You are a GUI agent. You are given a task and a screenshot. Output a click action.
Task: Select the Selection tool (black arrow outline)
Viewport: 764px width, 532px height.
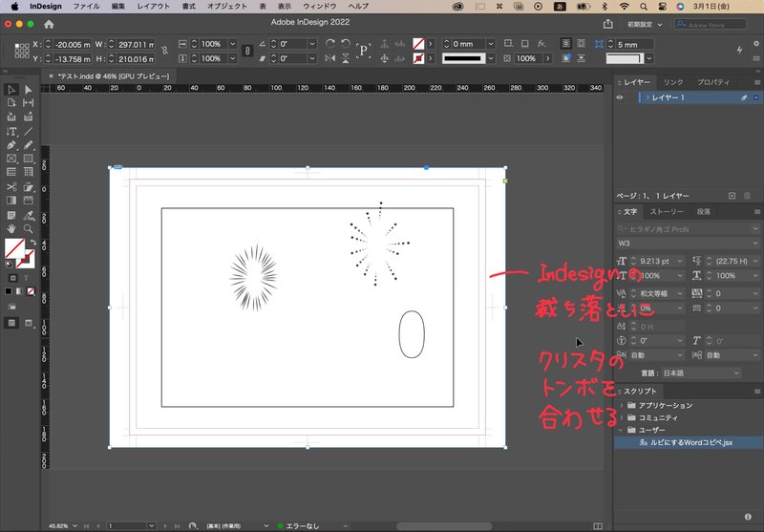[11, 90]
